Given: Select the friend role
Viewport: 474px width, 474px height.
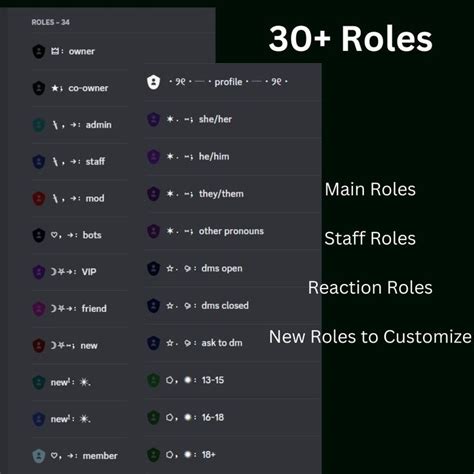Looking at the screenshot, I should (x=80, y=308).
